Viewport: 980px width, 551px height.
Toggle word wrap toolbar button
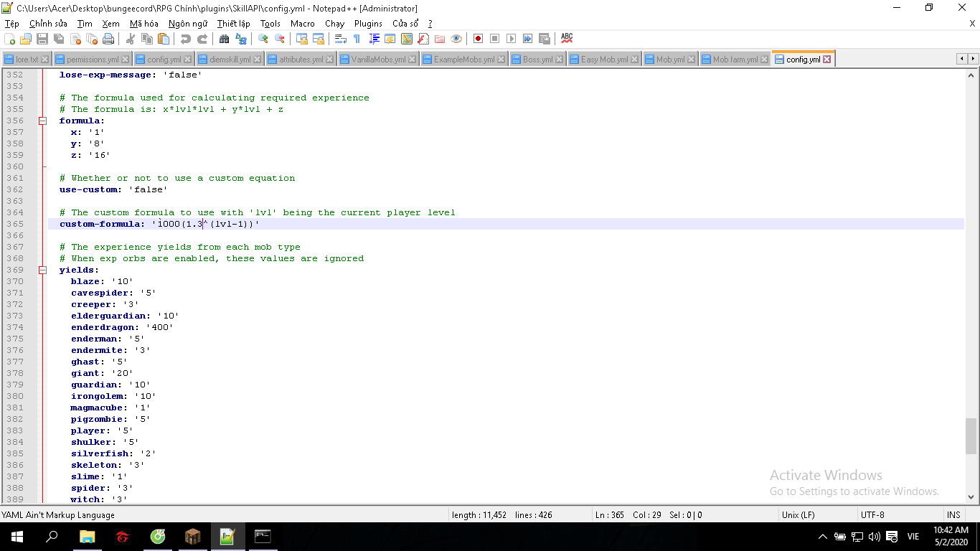coord(341,39)
